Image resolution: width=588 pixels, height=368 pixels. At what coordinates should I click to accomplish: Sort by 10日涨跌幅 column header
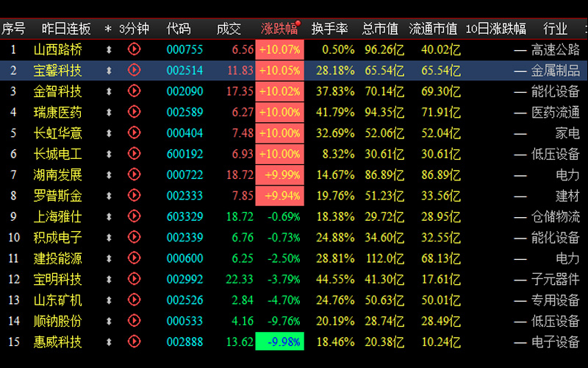pos(495,29)
